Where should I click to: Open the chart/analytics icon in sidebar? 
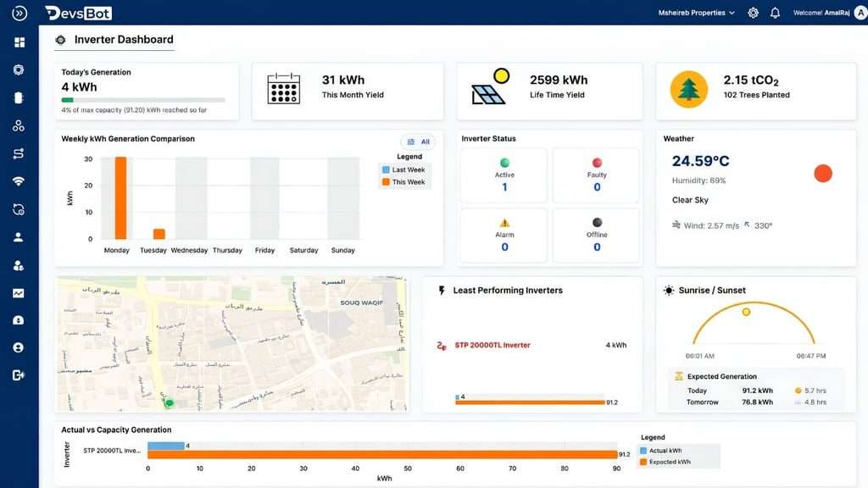tap(19, 293)
